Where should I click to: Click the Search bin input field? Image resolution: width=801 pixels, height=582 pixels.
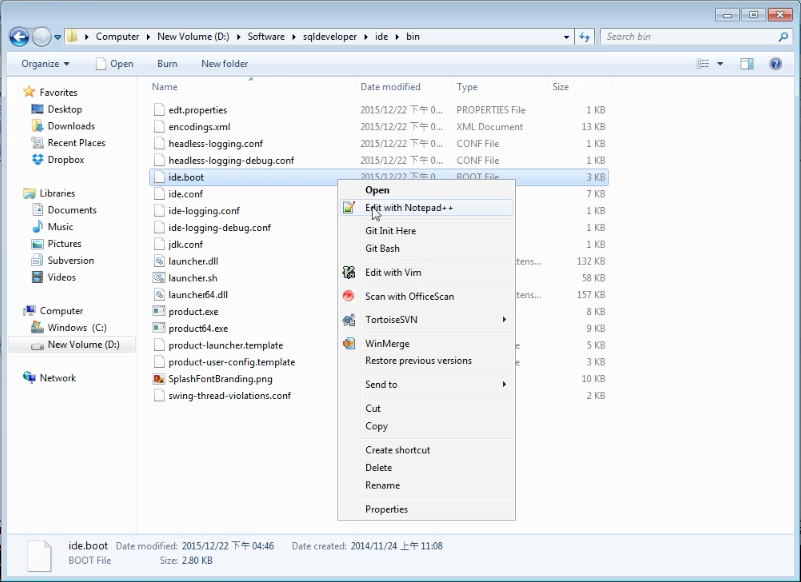coord(690,37)
